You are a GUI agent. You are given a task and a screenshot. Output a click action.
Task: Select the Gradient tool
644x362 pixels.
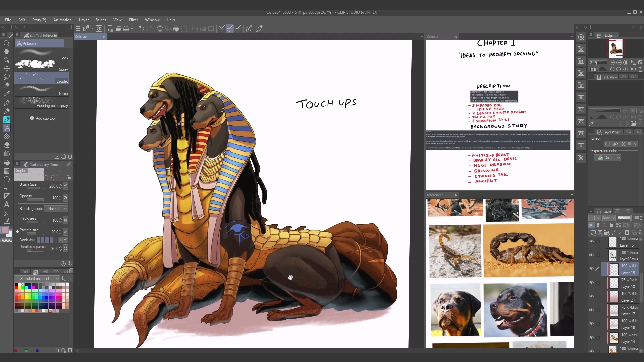coord(6,171)
